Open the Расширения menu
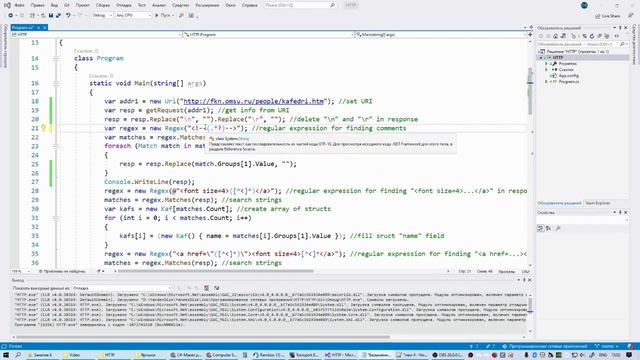Image resolution: width=640 pixels, height=360 pixels. click(x=207, y=5)
